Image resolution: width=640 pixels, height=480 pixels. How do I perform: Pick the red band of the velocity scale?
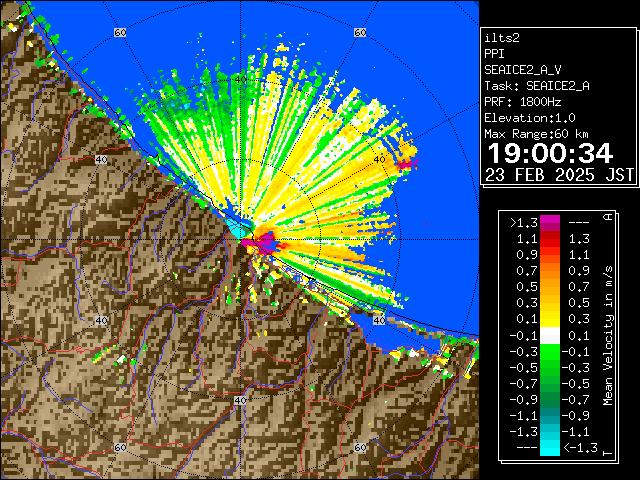pos(550,241)
